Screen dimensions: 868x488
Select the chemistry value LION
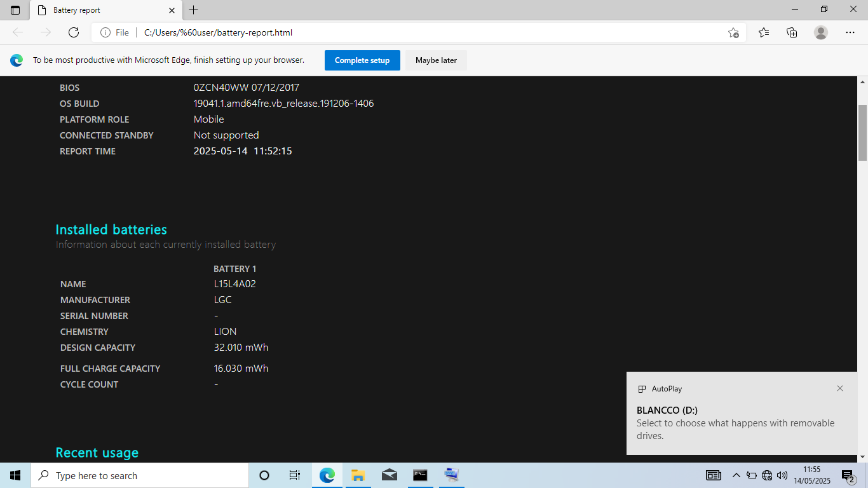tap(225, 332)
